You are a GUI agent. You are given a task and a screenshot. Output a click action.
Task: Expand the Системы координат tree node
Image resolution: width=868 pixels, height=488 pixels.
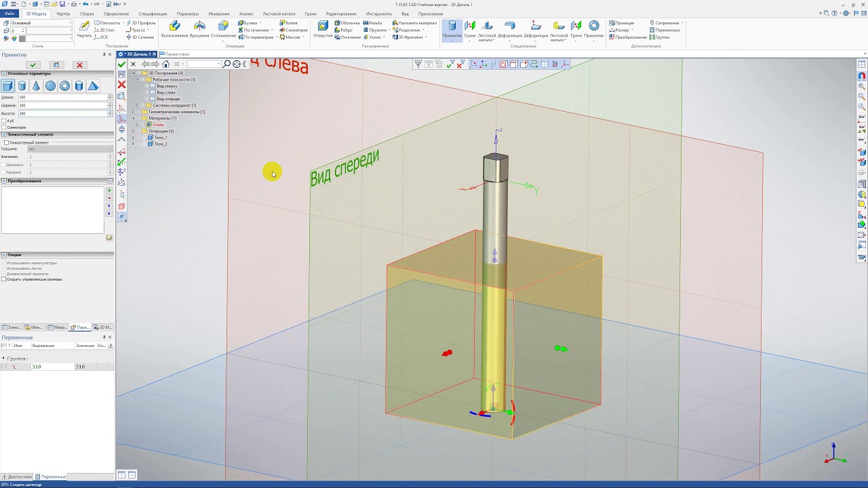click(137, 105)
